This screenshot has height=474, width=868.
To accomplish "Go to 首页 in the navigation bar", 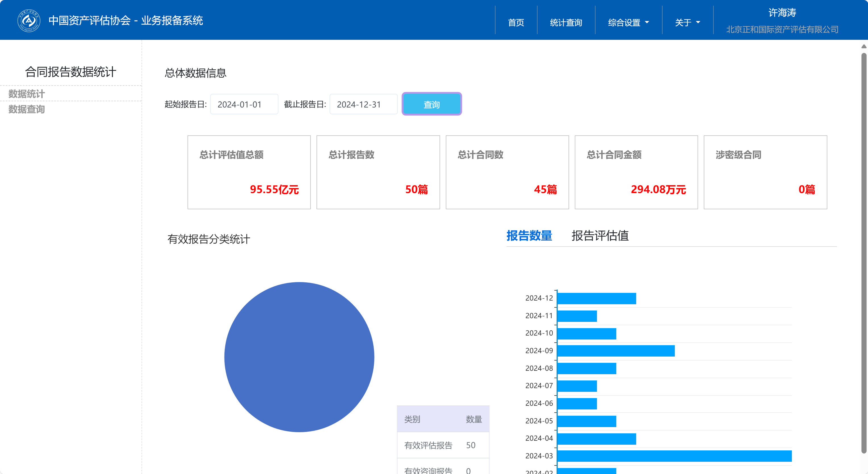I will (515, 22).
